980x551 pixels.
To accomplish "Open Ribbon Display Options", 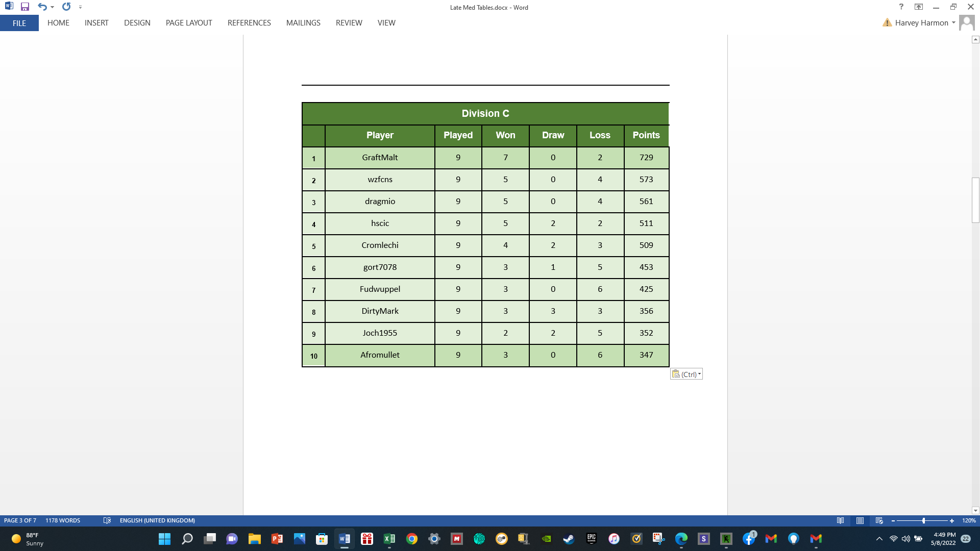I will click(919, 7).
